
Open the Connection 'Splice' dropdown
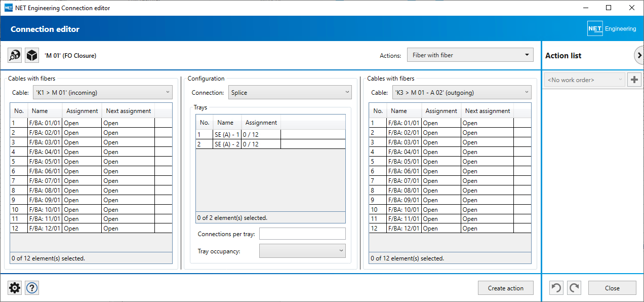[x=290, y=92]
